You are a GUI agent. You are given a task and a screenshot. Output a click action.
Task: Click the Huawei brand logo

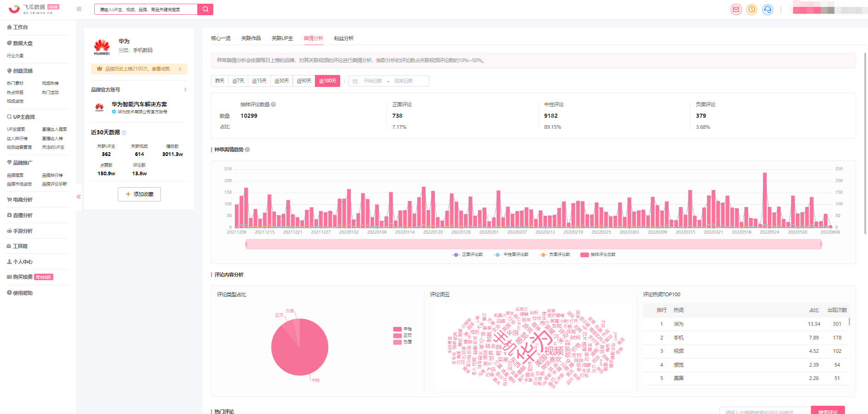[102, 47]
